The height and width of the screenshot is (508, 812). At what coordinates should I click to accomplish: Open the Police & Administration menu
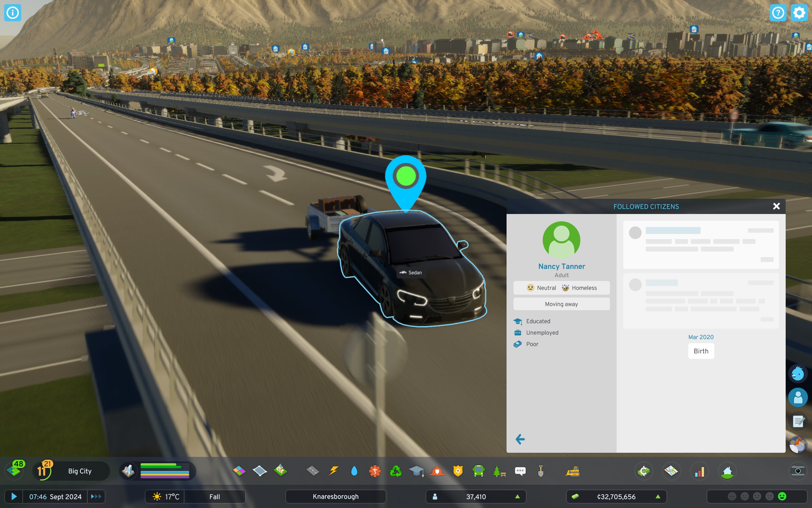pyautogui.click(x=458, y=471)
